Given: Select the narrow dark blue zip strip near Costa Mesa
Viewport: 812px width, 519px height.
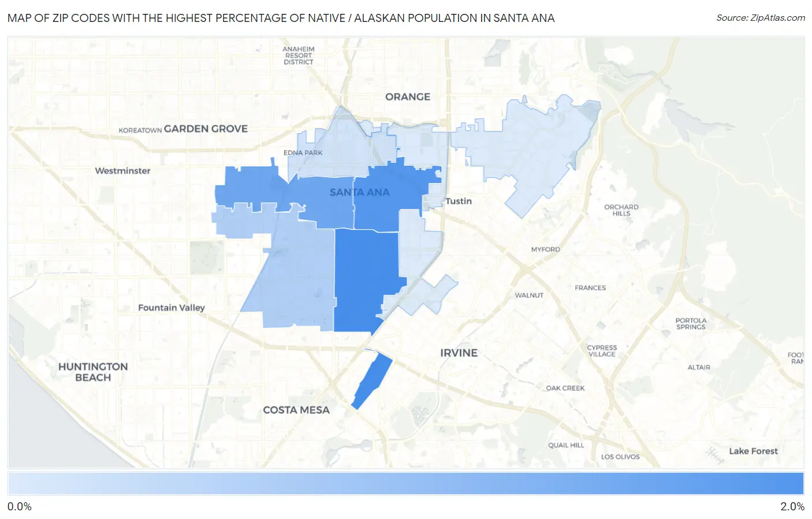Looking at the screenshot, I should pyautogui.click(x=372, y=380).
